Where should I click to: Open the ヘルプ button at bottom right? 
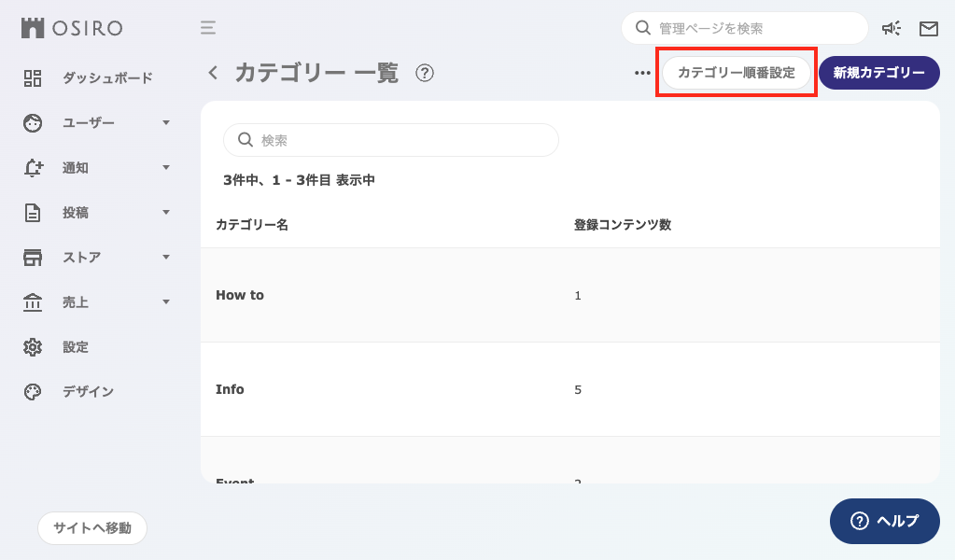click(x=884, y=521)
